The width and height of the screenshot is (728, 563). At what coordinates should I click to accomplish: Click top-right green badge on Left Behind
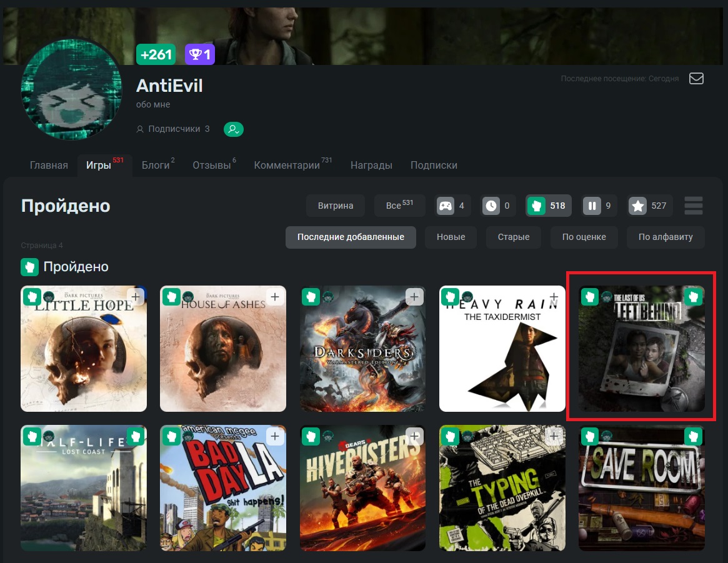(693, 297)
